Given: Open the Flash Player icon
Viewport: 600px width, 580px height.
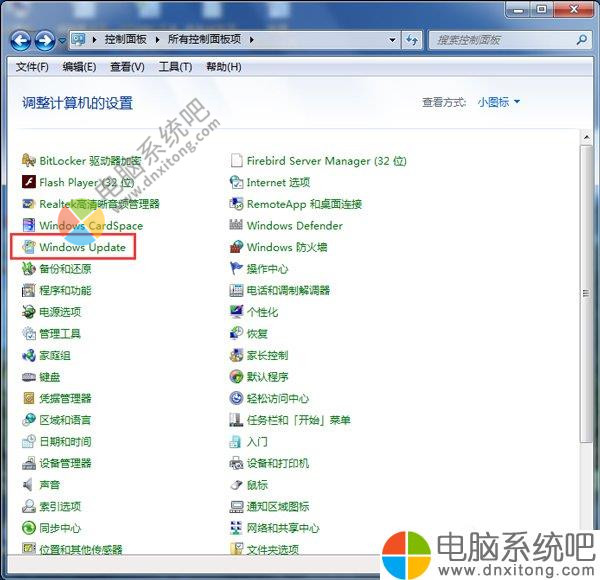Looking at the screenshot, I should pyautogui.click(x=29, y=183).
